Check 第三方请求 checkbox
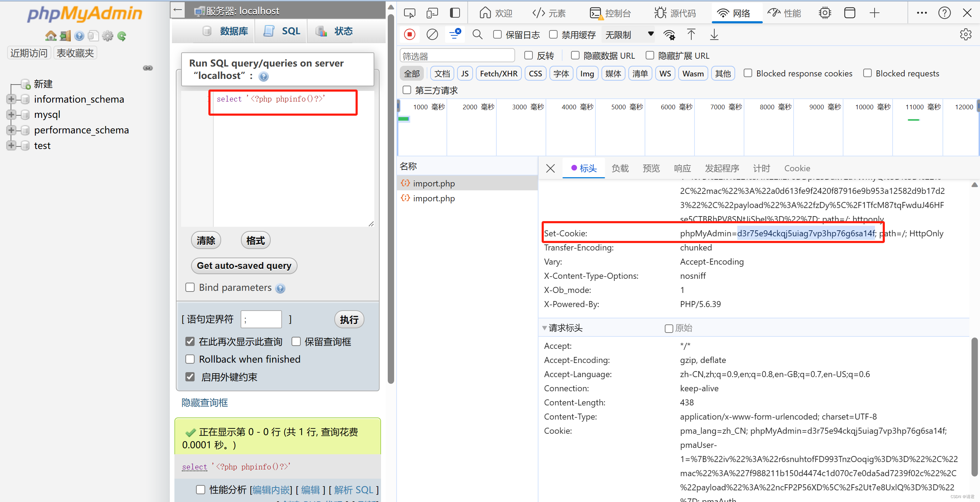Screen dimensions: 980x502 click(407, 90)
